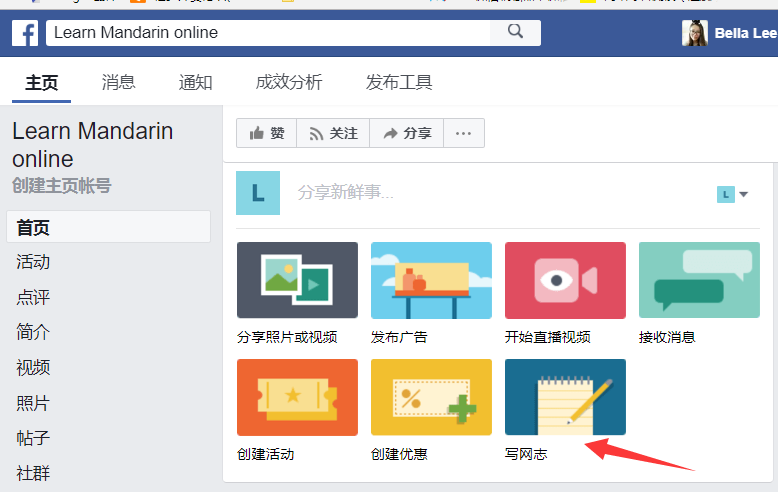Screen dimensions: 778x492
Task: Open the 发布工具 tab
Action: (x=399, y=82)
